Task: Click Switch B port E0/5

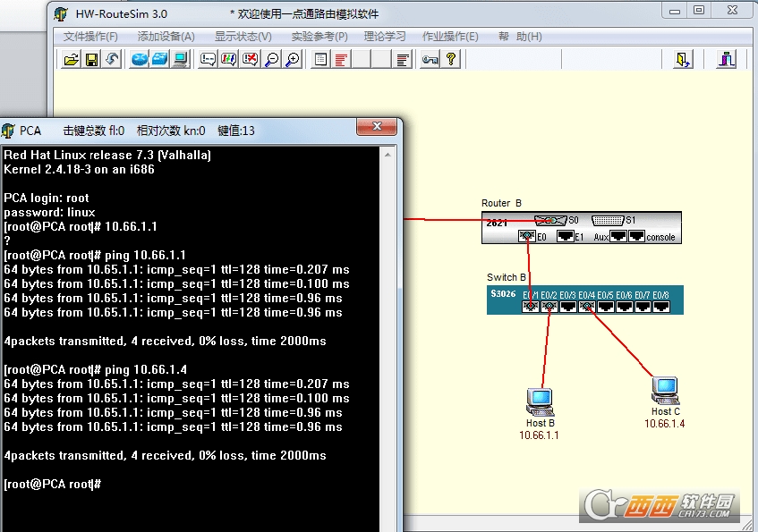Action: coord(606,307)
